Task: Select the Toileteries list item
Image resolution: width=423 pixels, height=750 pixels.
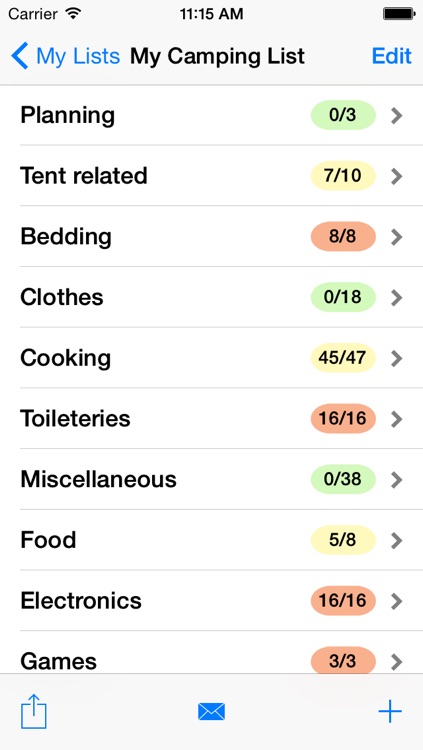Action: click(x=212, y=419)
